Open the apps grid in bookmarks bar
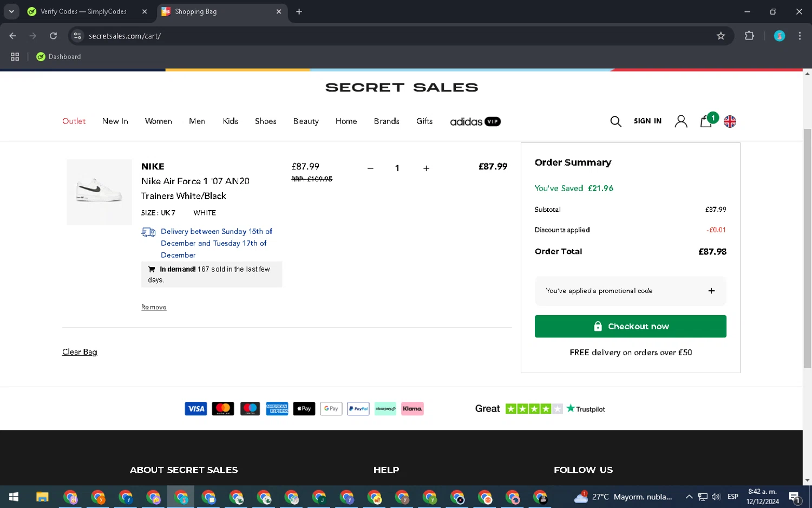The image size is (812, 508). point(15,57)
